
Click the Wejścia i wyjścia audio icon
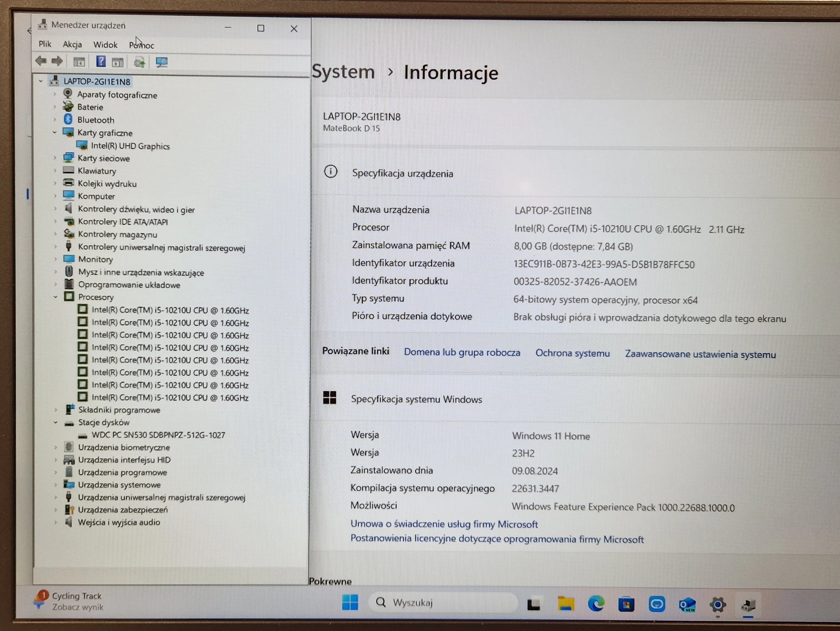[69, 522]
